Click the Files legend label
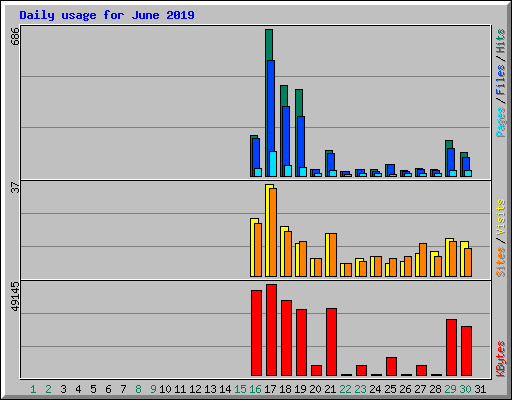512x400 pixels. click(x=500, y=79)
